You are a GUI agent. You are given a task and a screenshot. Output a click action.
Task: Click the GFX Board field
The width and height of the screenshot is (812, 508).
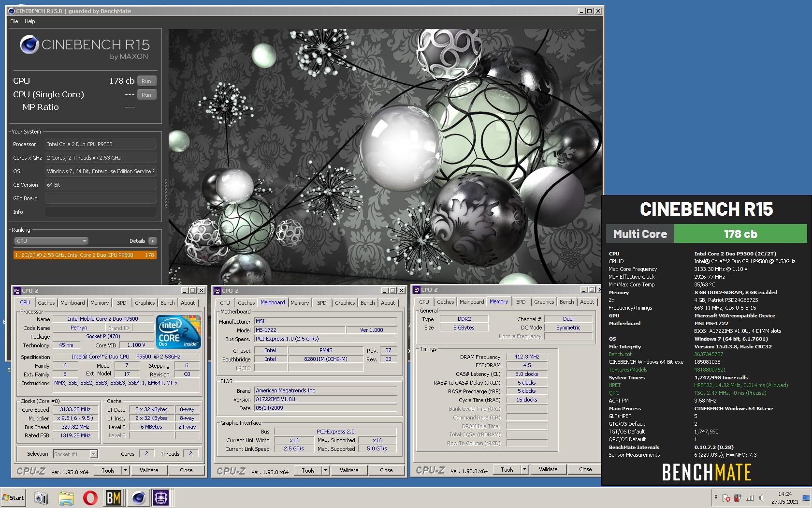[x=101, y=198]
